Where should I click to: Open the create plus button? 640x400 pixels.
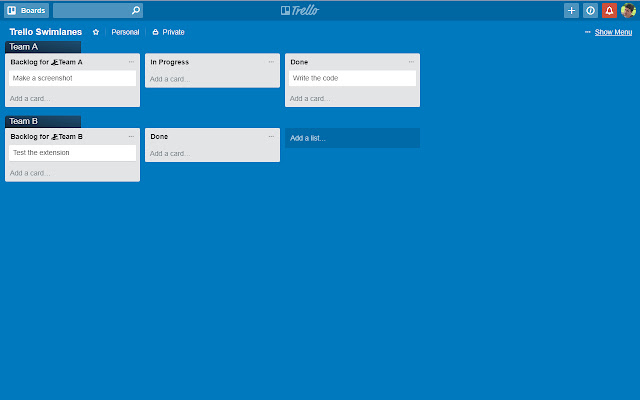[571, 11]
